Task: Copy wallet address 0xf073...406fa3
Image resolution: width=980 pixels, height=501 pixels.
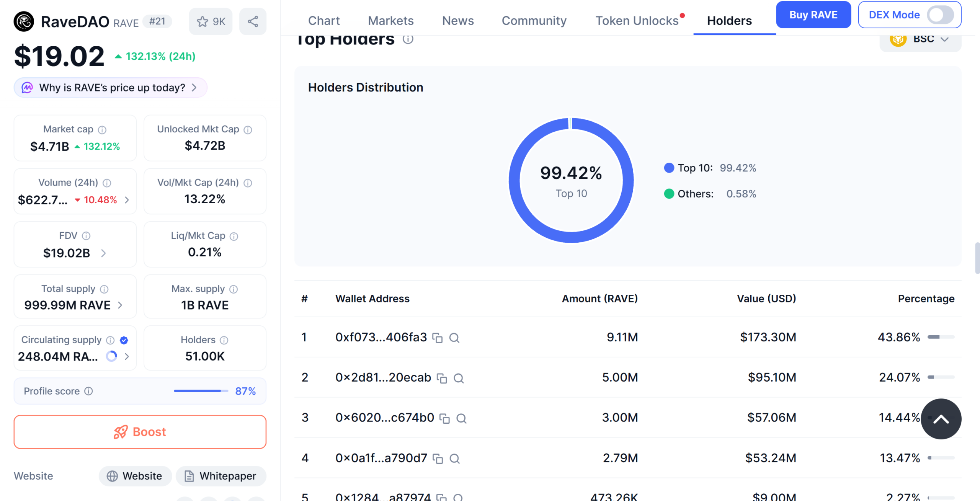Action: pos(438,338)
